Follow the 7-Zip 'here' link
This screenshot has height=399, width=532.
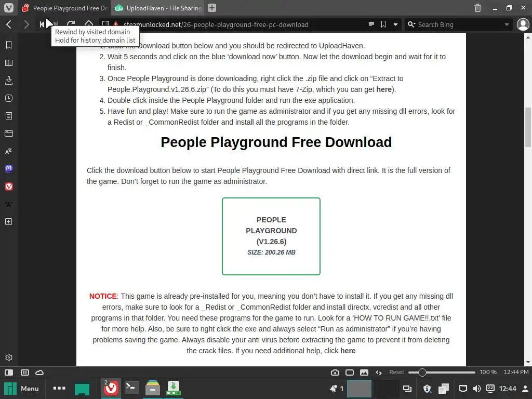coord(384,89)
